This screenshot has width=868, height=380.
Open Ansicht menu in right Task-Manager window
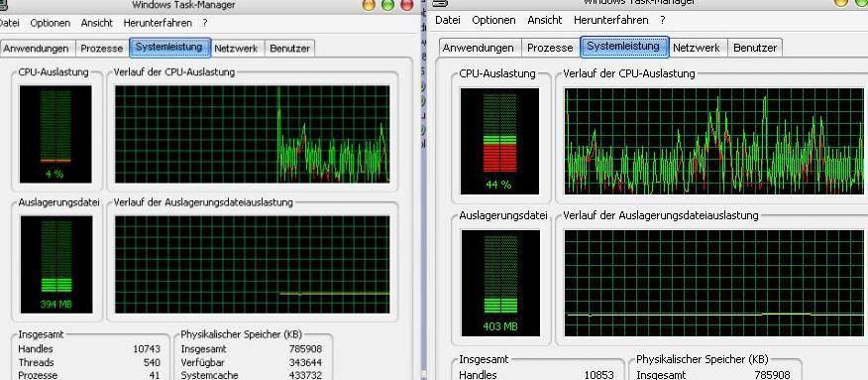tap(545, 20)
